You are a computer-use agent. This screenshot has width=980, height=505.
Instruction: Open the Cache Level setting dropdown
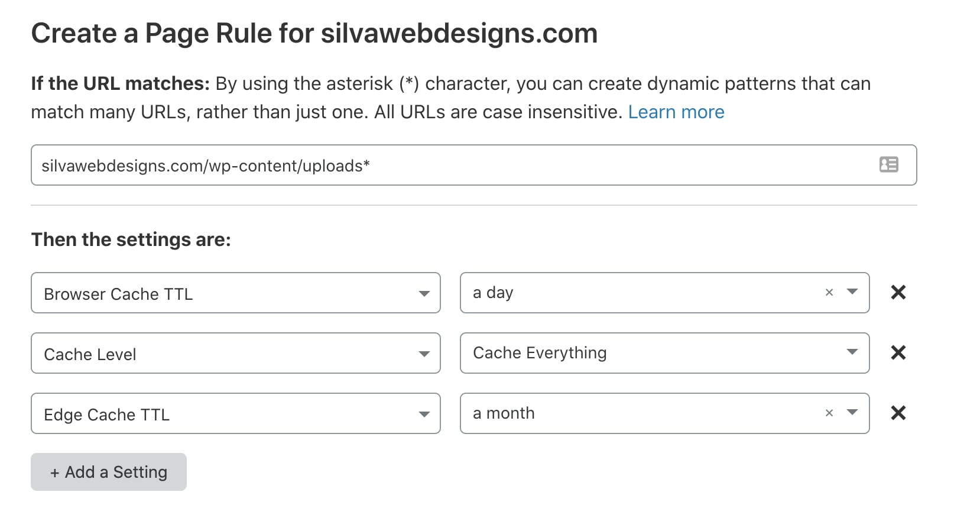(x=235, y=353)
